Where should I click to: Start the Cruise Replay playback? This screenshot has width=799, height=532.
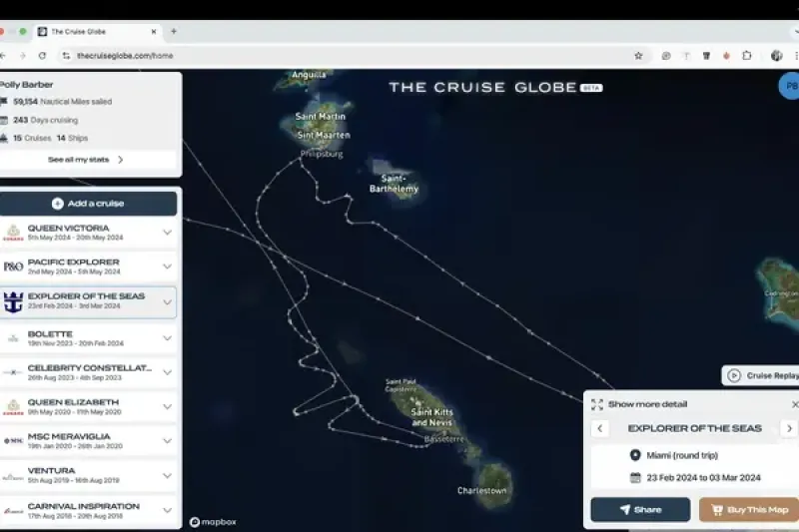pos(761,375)
